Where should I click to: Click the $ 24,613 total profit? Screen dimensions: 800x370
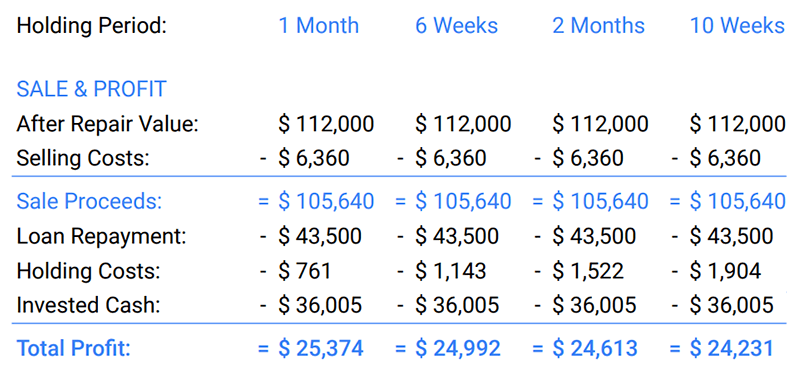(595, 349)
